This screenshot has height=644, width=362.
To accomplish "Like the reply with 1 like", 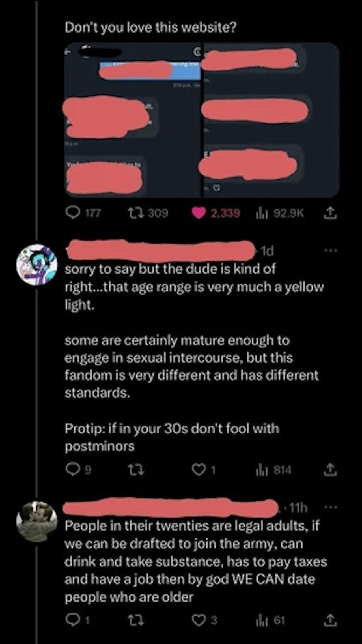I will pos(199,470).
